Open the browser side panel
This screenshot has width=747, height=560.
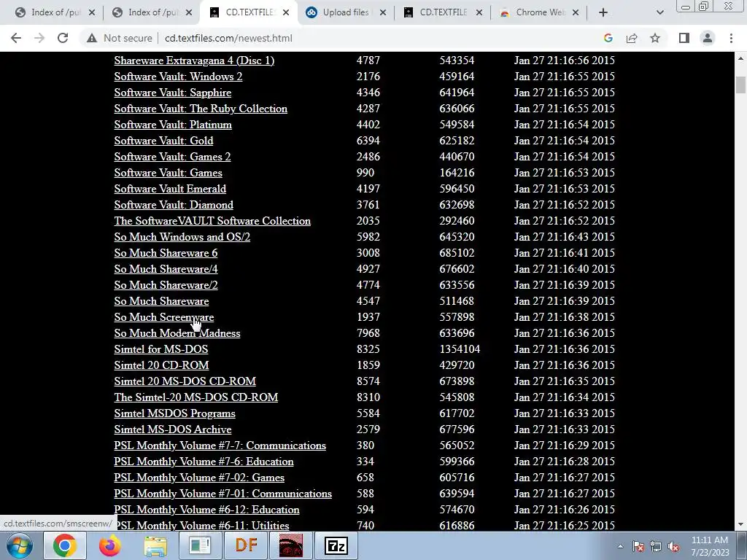[684, 38]
